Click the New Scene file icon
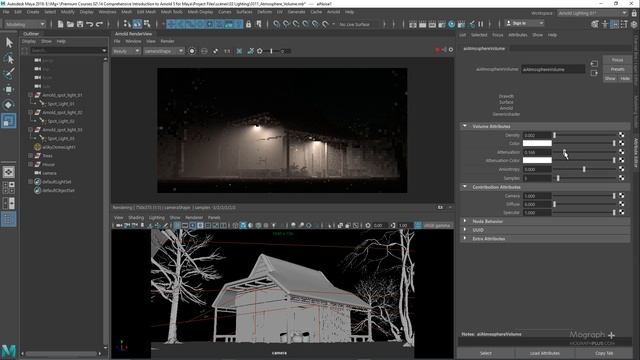The height and width of the screenshot is (360, 640). point(60,24)
